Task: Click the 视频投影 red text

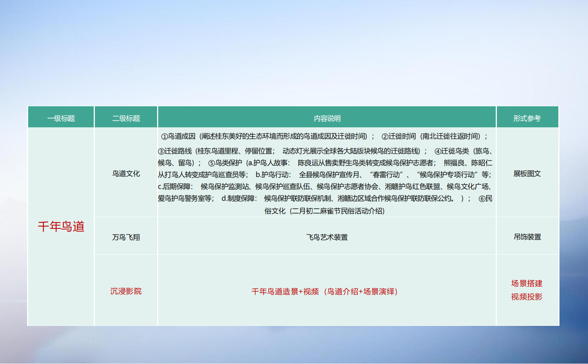Action: click(527, 297)
